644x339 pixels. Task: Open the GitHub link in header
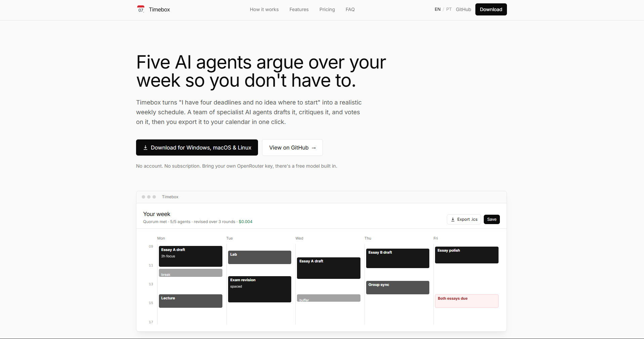pos(463,9)
